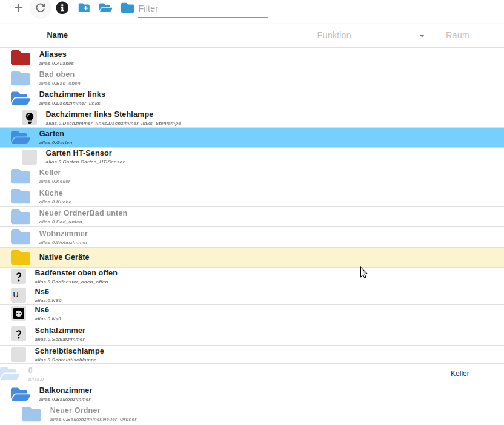This screenshot has height=425, width=504.
Task: Click the plus icon to add a device
Action: [18, 8]
